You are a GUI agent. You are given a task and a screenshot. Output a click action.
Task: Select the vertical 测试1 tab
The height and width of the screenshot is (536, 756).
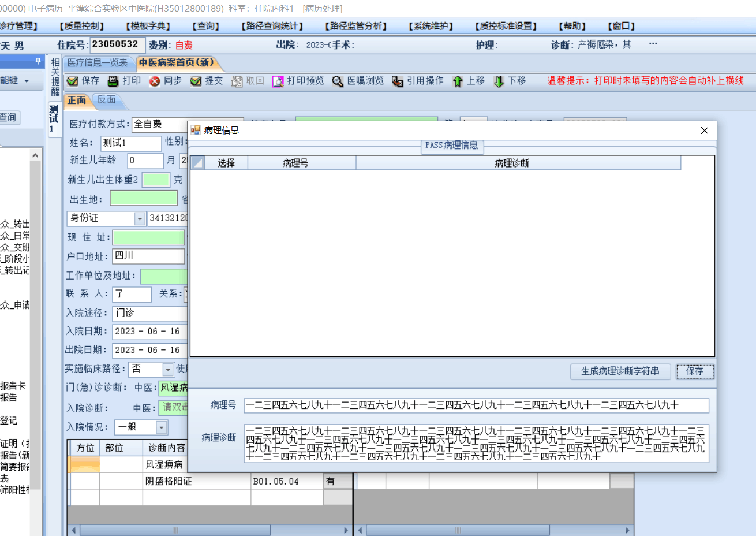pyautogui.click(x=54, y=120)
